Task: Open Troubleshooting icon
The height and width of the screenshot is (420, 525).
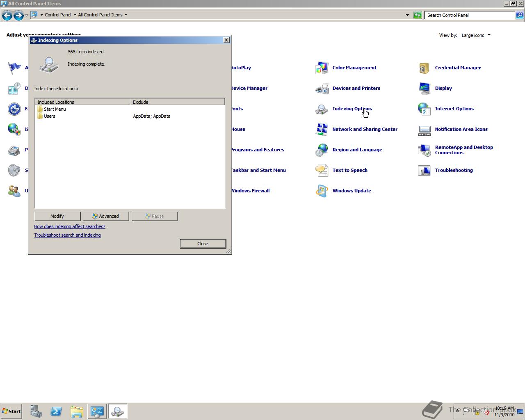Action: pos(425,170)
